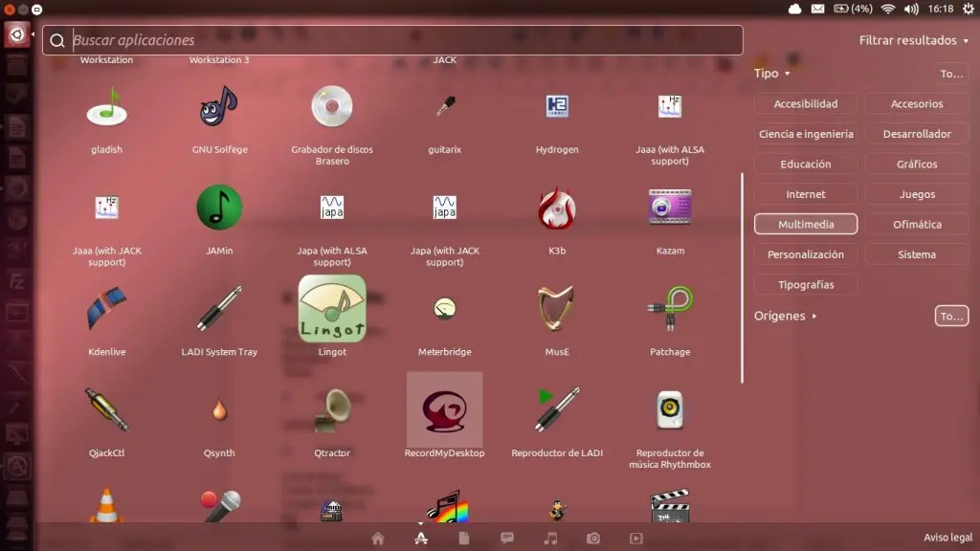
Task: Disable the active Multimedia filter
Action: click(x=806, y=224)
